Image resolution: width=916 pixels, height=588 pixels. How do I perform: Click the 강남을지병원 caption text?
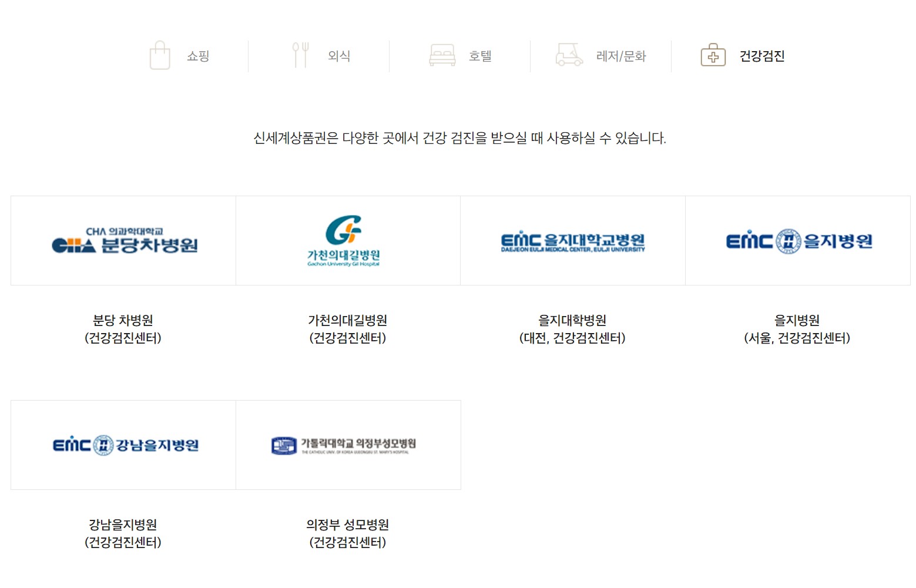[123, 525]
